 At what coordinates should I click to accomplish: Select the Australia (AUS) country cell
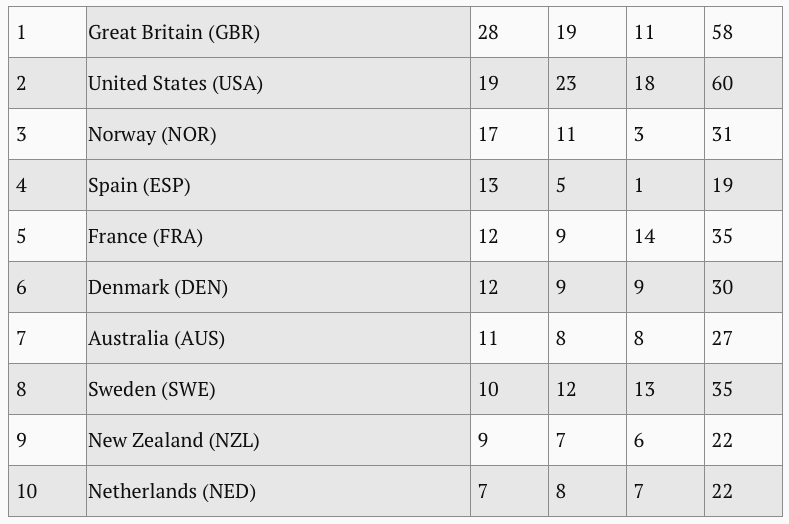click(278, 338)
